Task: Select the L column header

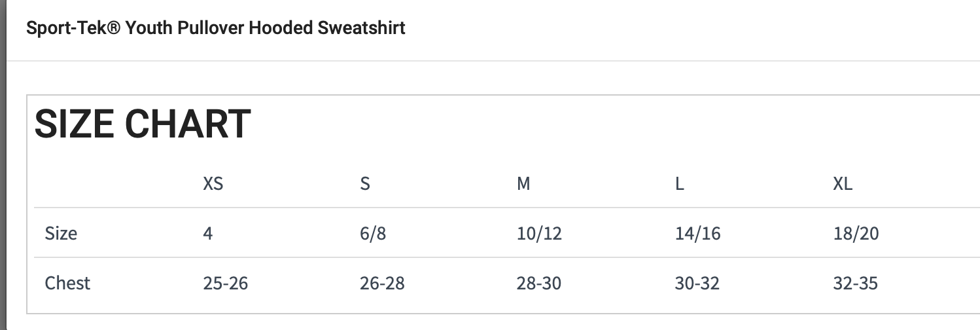Action: pos(680,184)
